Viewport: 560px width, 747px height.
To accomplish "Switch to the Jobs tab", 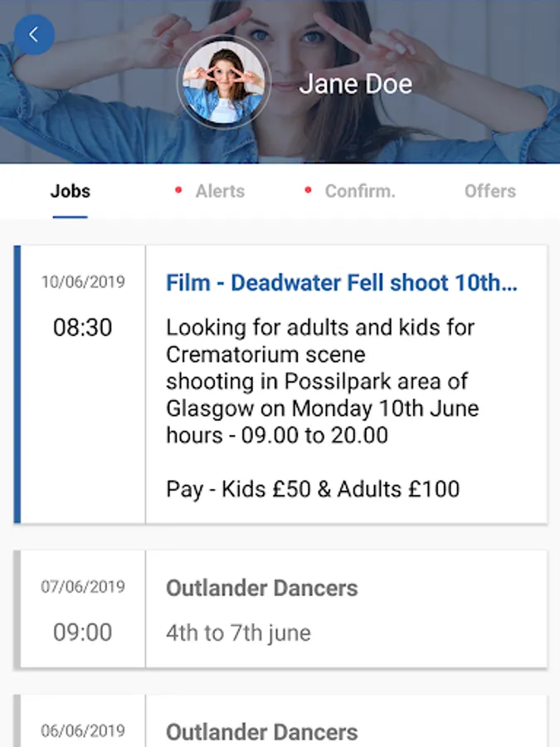I will pyautogui.click(x=71, y=192).
